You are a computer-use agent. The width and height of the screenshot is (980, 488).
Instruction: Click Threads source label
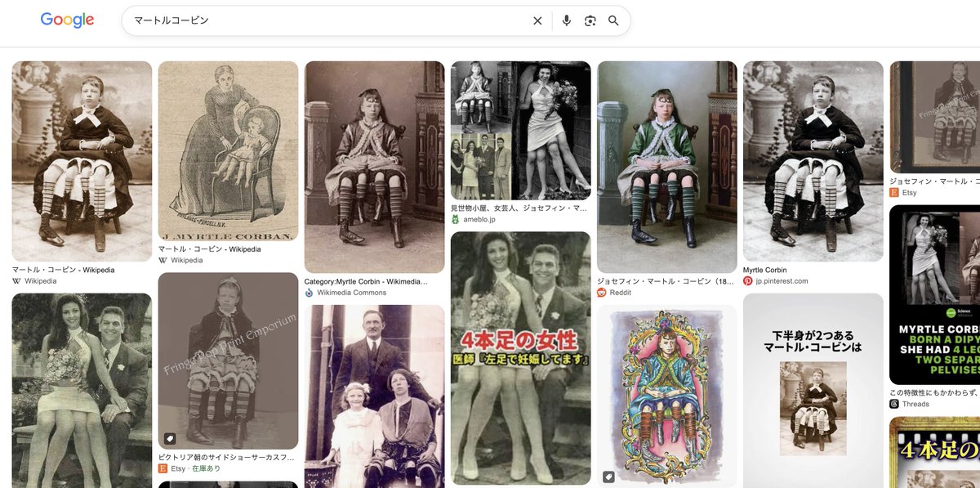click(x=915, y=404)
